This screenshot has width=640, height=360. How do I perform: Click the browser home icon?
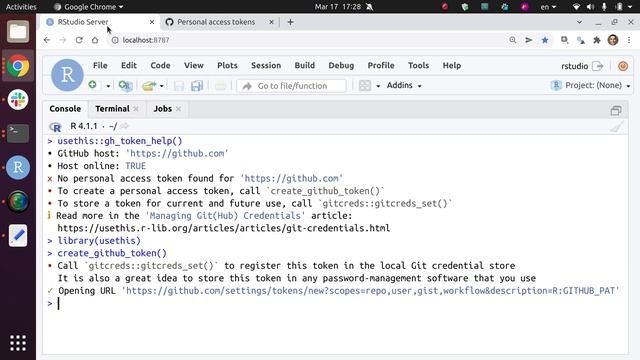(x=95, y=40)
